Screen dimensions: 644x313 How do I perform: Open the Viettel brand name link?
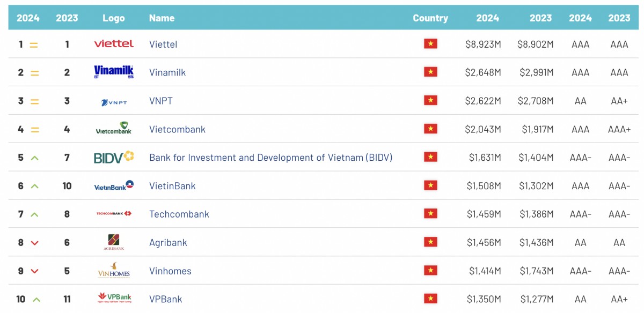163,44
